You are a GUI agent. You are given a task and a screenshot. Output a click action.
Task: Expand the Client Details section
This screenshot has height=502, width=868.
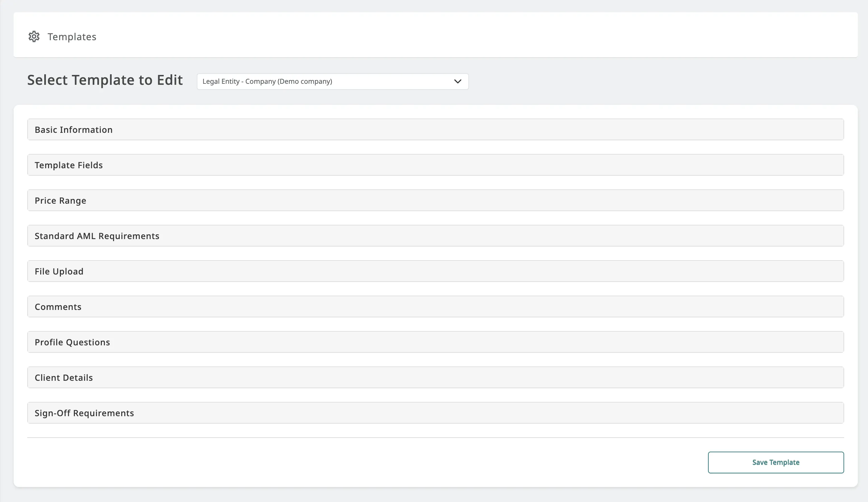[x=435, y=378]
